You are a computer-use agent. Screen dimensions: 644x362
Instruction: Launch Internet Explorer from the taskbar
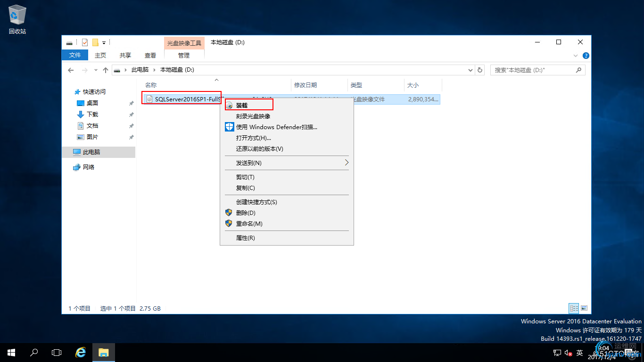[81, 353]
